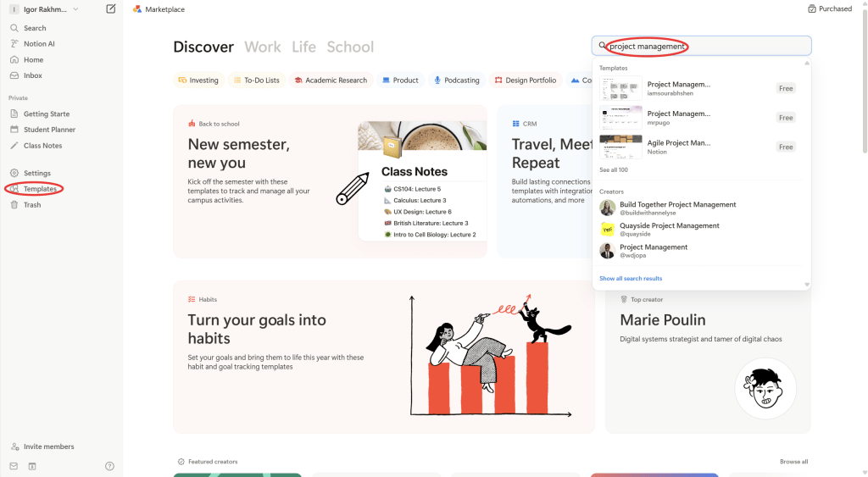Image resolution: width=868 pixels, height=477 pixels.
Task: Open Notion AI from the sidebar
Action: (x=39, y=44)
